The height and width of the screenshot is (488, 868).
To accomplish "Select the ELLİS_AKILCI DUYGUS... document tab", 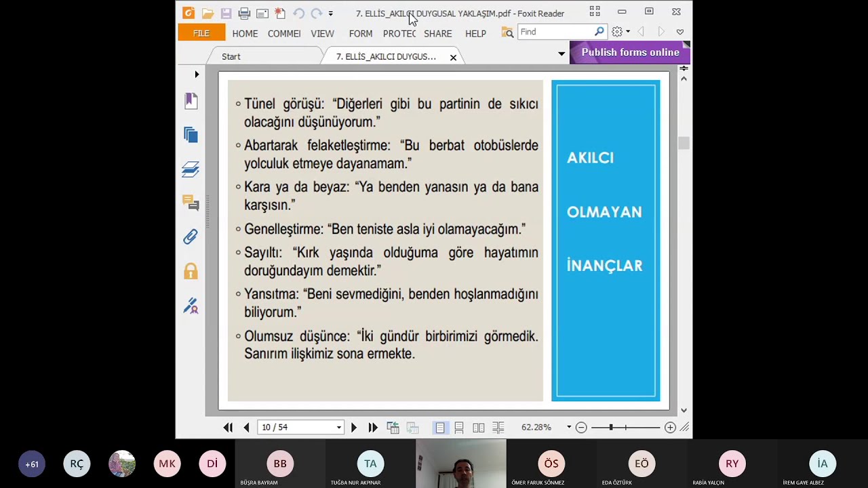I will [x=386, y=56].
